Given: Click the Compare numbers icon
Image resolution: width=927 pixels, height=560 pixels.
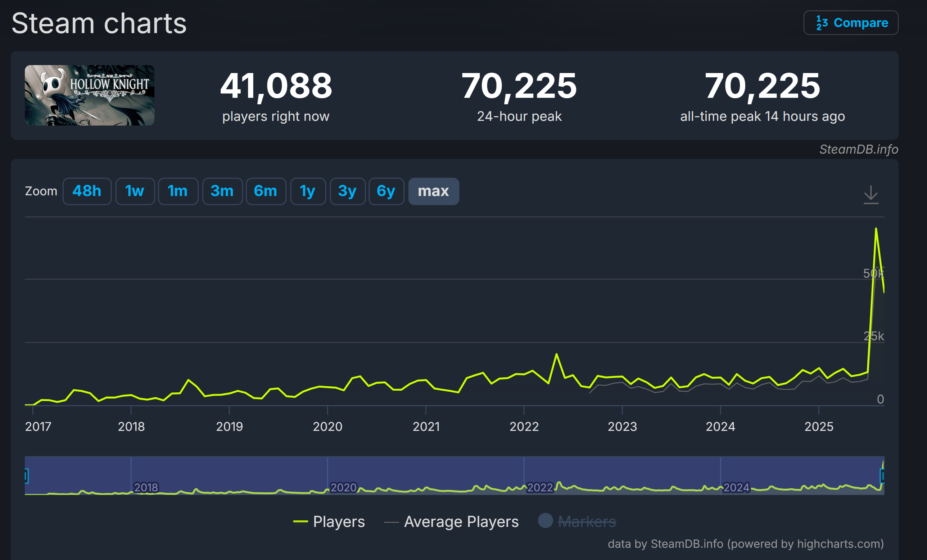Looking at the screenshot, I should pos(822,23).
